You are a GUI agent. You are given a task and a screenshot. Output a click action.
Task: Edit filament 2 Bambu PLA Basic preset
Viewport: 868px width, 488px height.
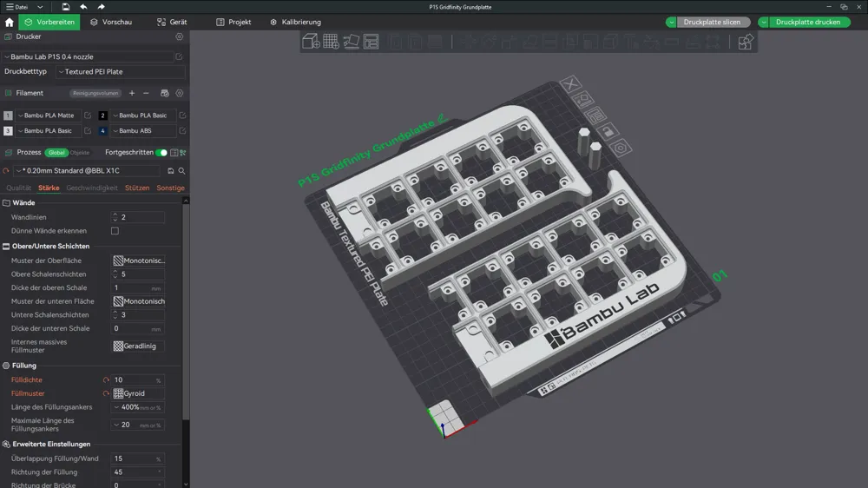point(182,115)
